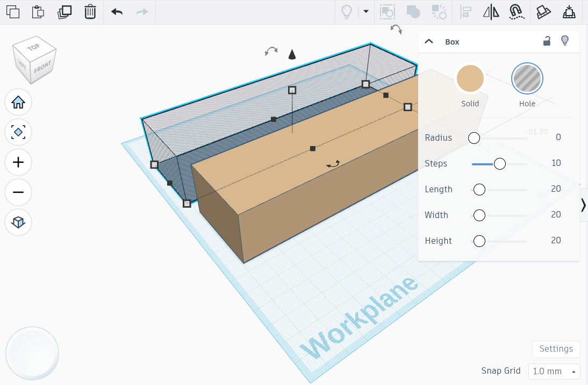Set shape to Hole
Screen dimensions: 588x385
[527, 78]
